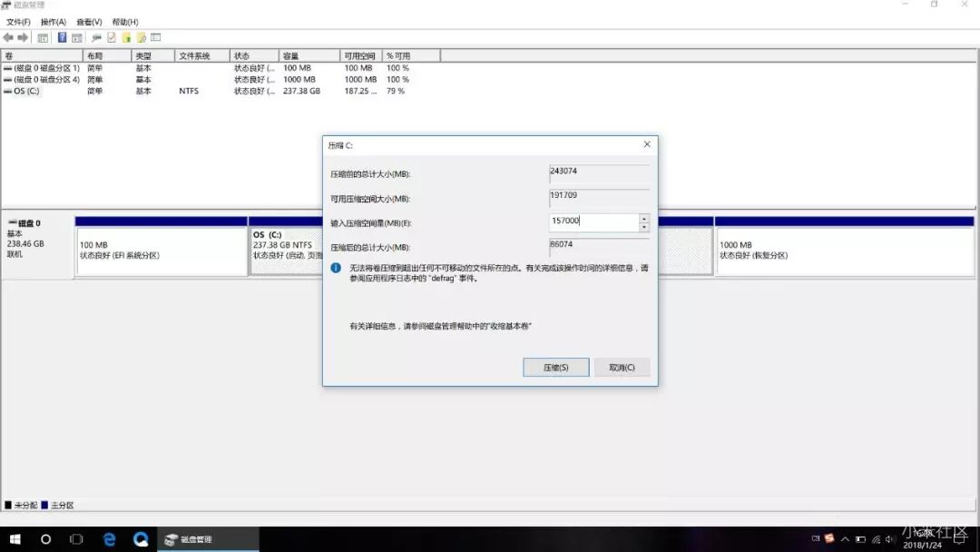980x552 pixels.
Task: Click the show/hide action pane toolbar icon
Action: point(77,37)
